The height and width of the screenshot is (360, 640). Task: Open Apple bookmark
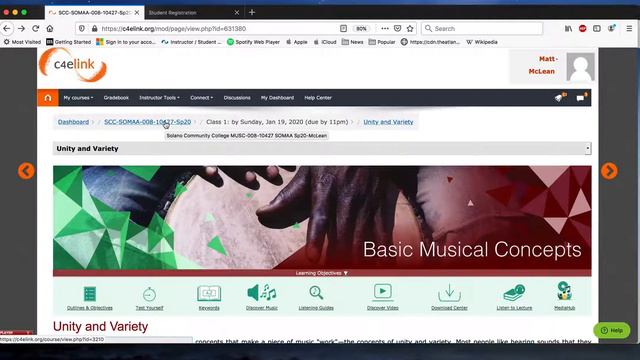click(297, 42)
